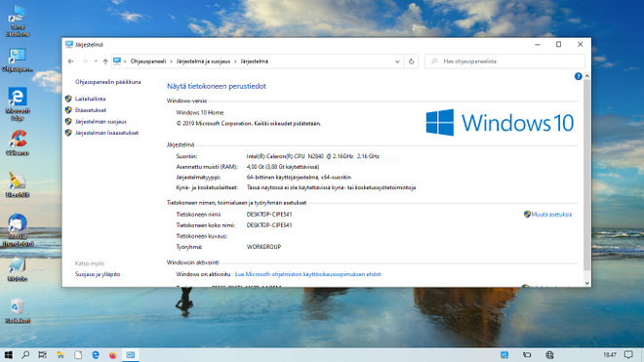Expand the address bar history dropdown

tap(397, 61)
